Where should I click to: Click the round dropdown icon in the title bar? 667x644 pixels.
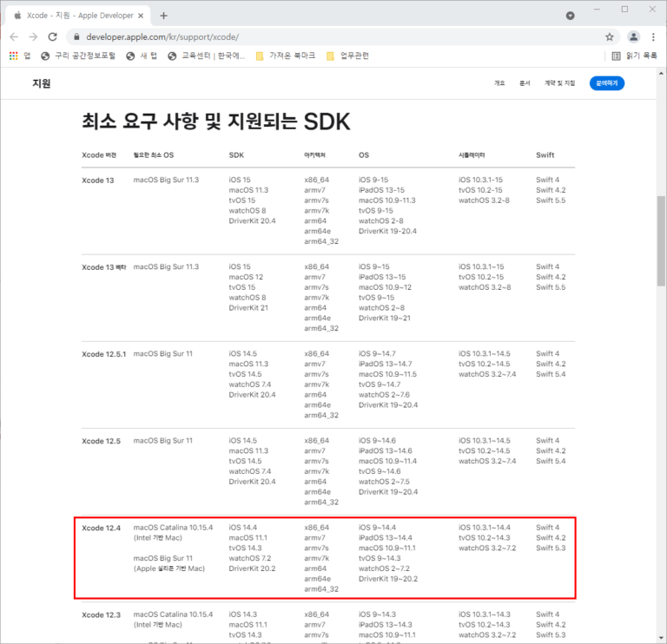570,16
